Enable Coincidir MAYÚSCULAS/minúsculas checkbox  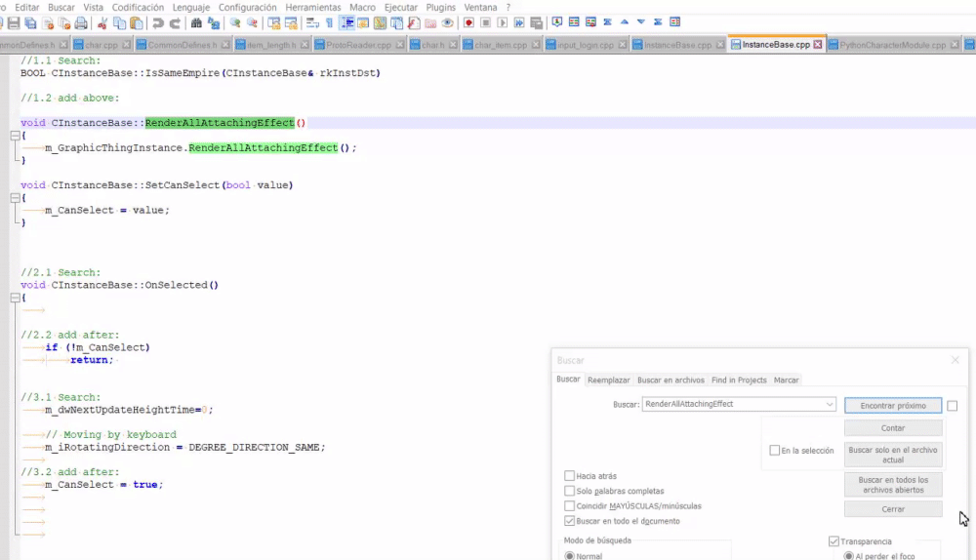(569, 506)
